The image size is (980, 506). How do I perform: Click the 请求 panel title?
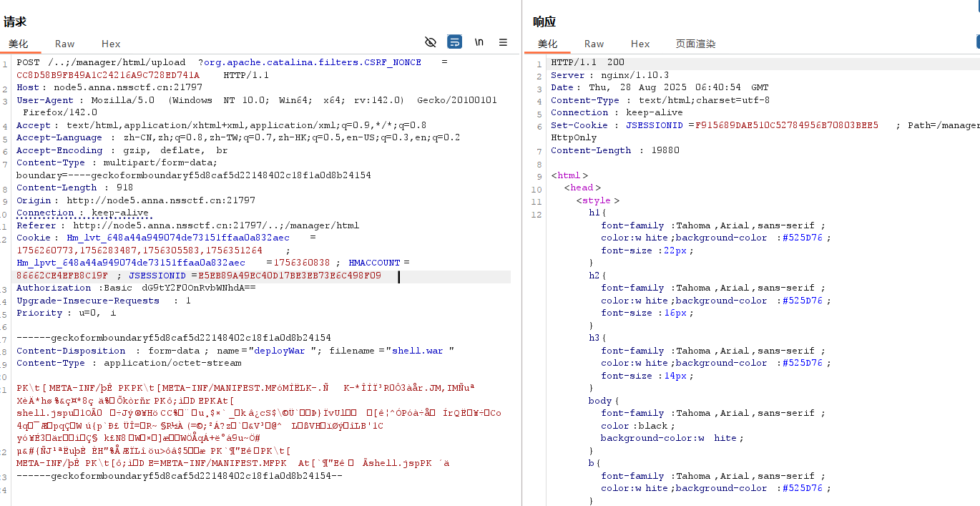[x=15, y=21]
